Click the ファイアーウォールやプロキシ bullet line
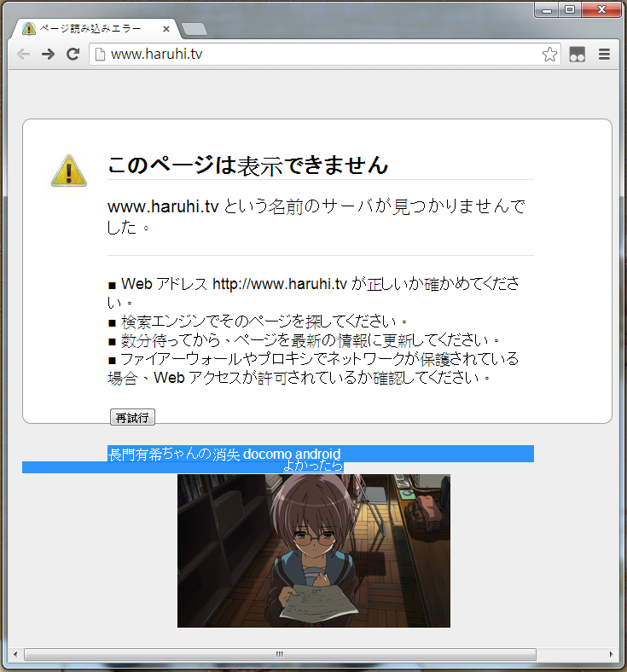The image size is (627, 672). pyautogui.click(x=313, y=368)
